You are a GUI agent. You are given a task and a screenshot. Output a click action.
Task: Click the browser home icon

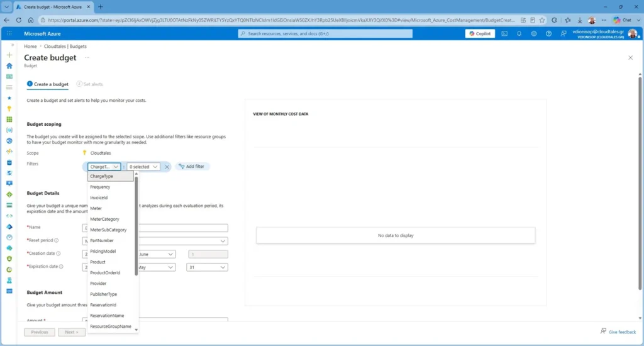(31, 20)
